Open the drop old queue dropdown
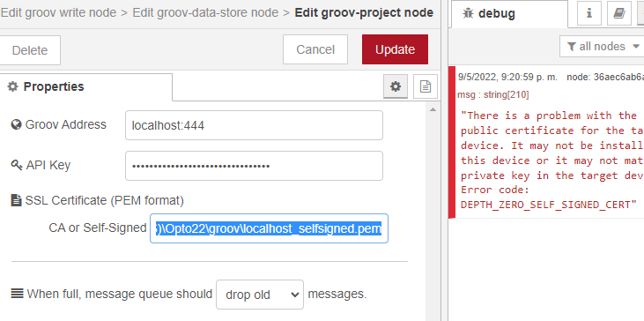 pyautogui.click(x=260, y=295)
